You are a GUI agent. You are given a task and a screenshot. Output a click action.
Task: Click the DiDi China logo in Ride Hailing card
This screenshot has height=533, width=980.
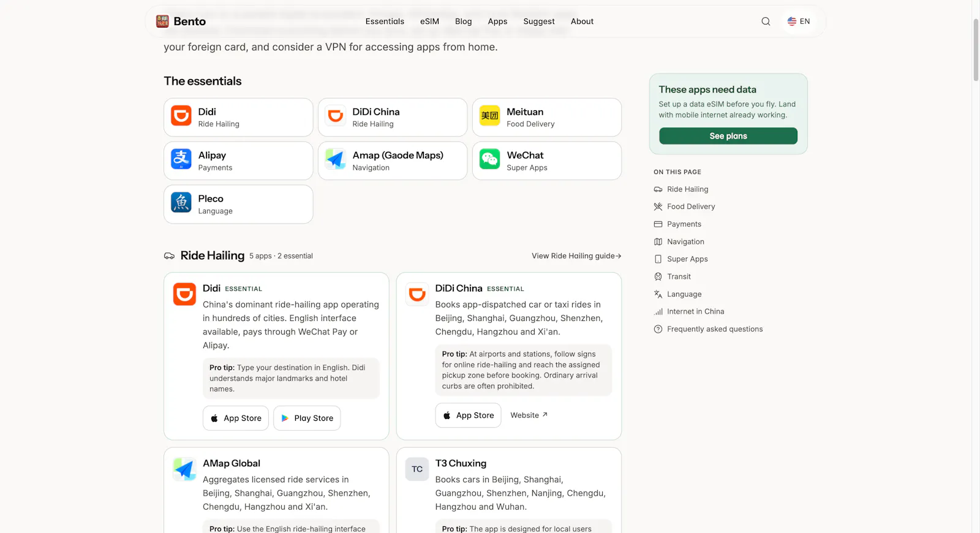pos(417,294)
